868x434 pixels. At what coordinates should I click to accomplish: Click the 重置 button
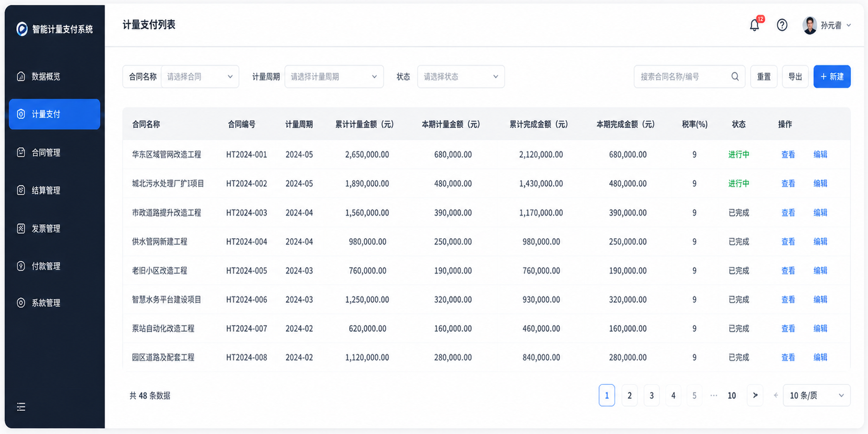coord(764,77)
